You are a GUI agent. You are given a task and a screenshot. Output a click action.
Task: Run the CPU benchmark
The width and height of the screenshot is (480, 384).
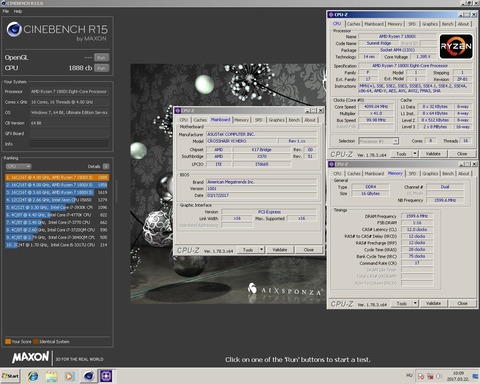click(101, 68)
